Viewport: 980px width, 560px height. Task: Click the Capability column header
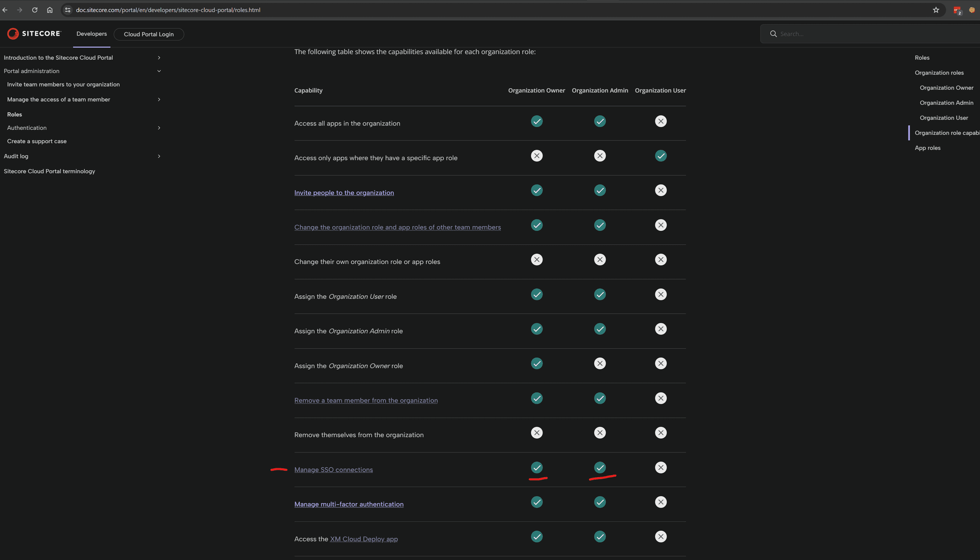308,90
